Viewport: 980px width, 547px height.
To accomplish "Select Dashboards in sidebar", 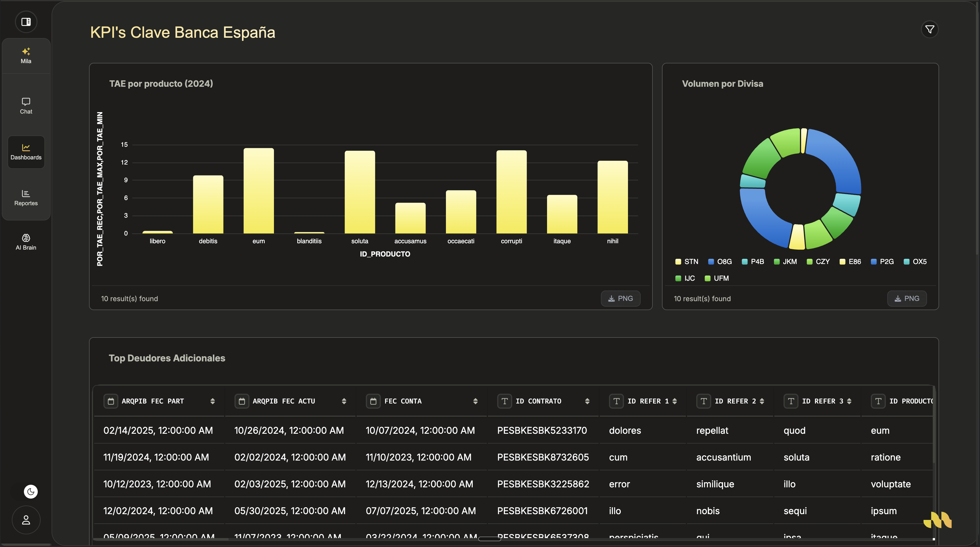I will [26, 152].
